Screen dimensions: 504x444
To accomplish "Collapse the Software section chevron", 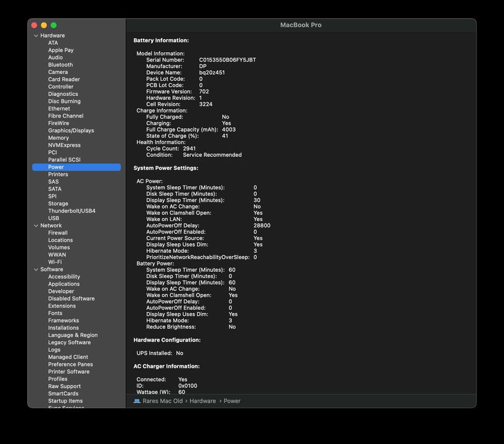I will (x=36, y=269).
